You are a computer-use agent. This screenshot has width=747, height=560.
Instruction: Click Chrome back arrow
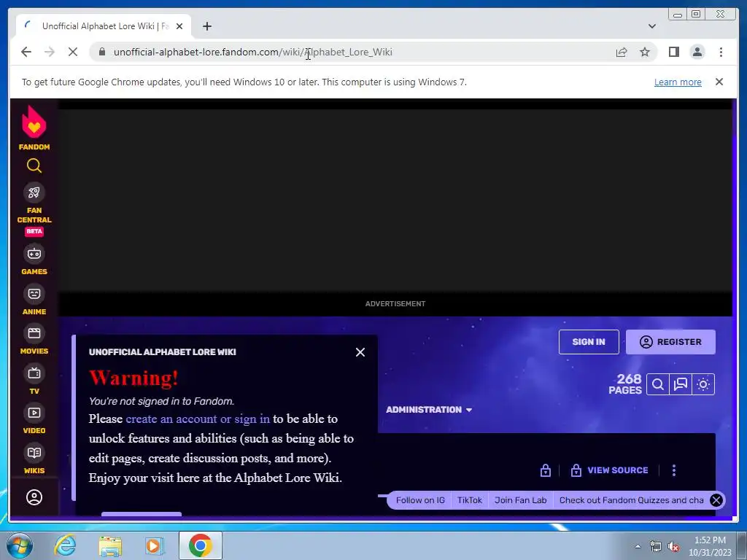[x=26, y=52]
